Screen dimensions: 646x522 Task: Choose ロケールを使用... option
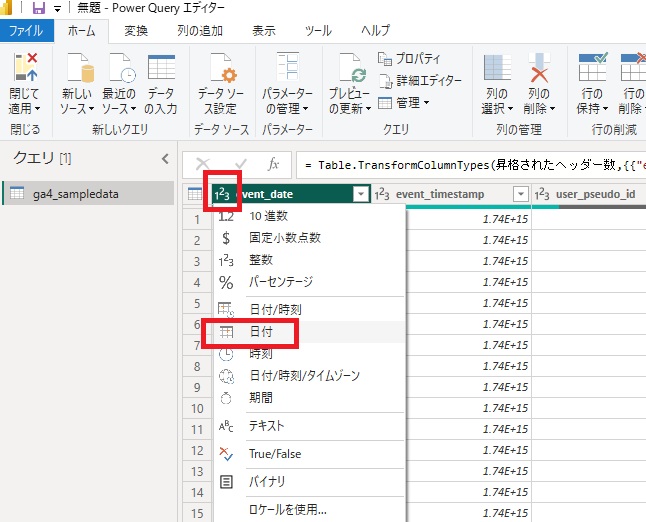(309, 510)
